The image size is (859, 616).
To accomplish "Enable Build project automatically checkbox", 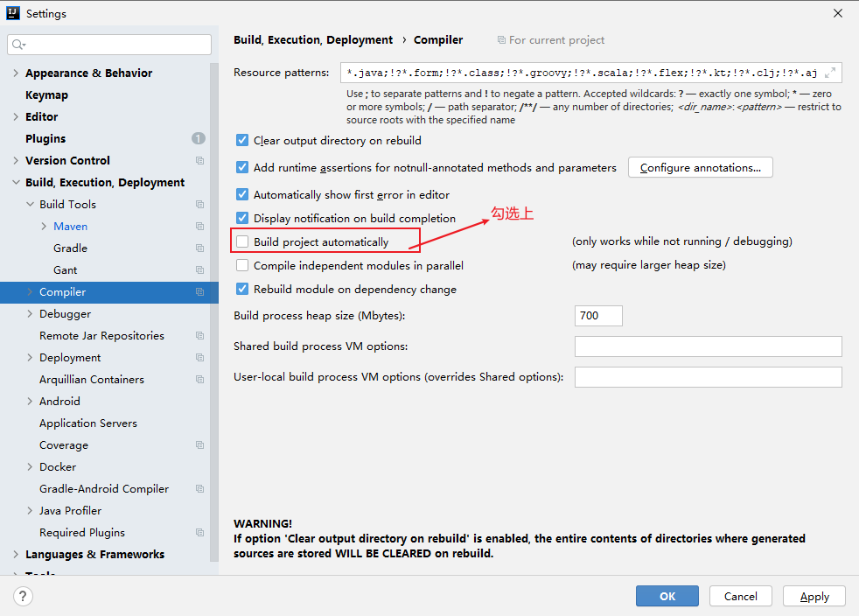I will [242, 241].
